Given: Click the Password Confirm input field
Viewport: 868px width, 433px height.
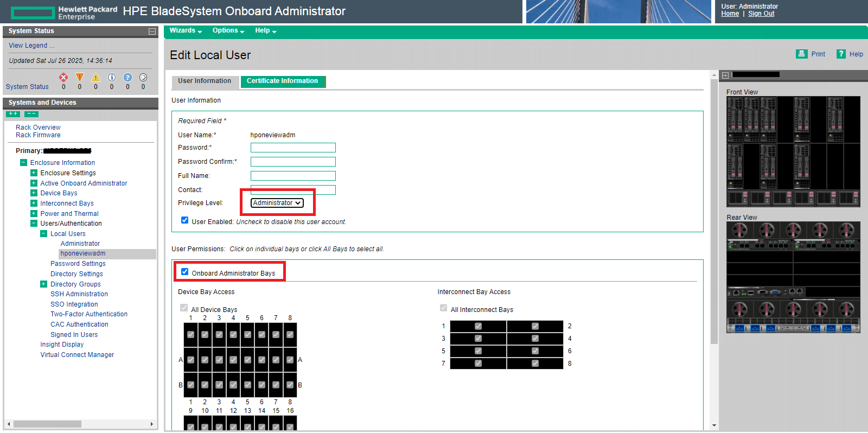Looking at the screenshot, I should pos(293,162).
